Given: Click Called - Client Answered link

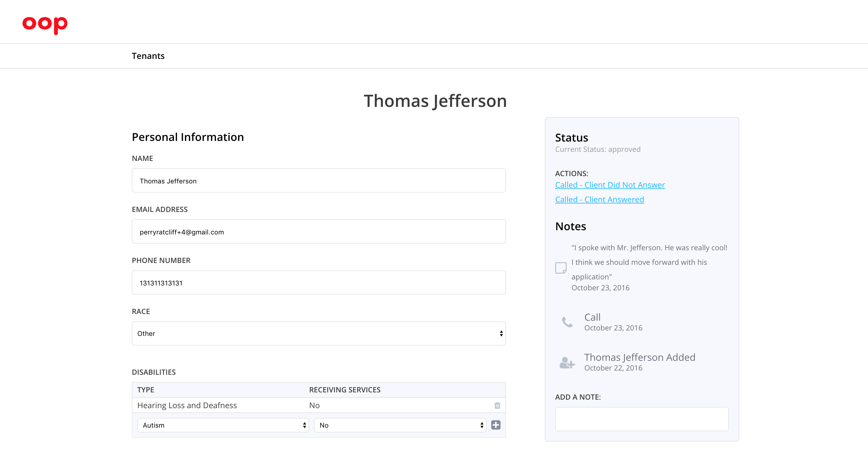Looking at the screenshot, I should pyautogui.click(x=599, y=200).
